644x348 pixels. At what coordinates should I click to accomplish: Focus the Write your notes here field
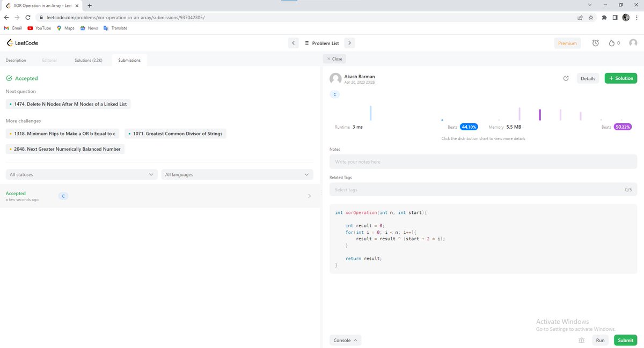[x=483, y=161]
